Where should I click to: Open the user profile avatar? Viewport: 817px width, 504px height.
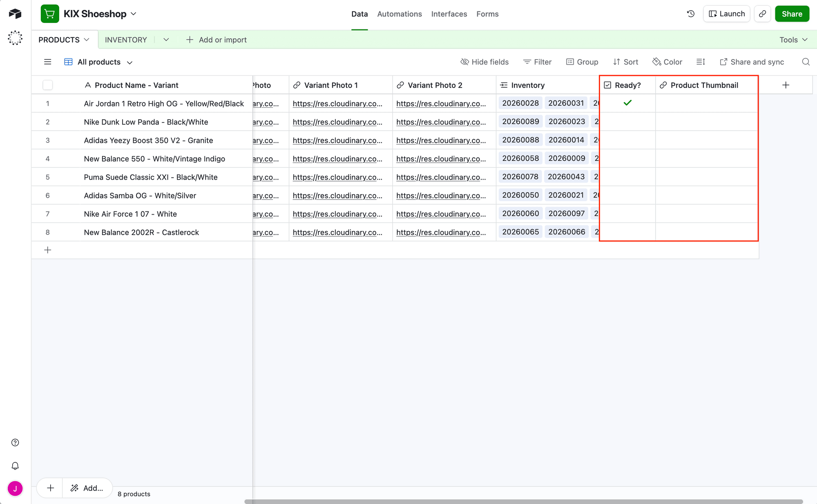15,488
